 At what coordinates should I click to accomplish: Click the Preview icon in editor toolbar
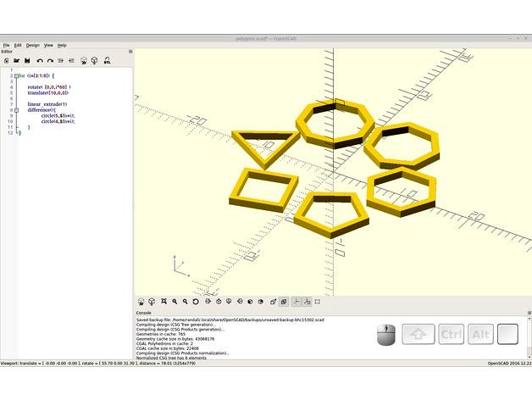tap(84, 61)
